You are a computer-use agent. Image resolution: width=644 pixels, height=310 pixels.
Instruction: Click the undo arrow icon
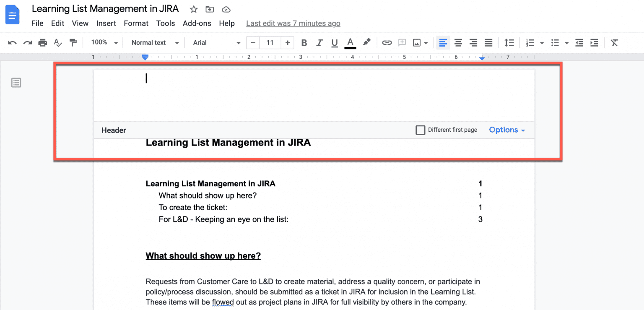[12, 43]
